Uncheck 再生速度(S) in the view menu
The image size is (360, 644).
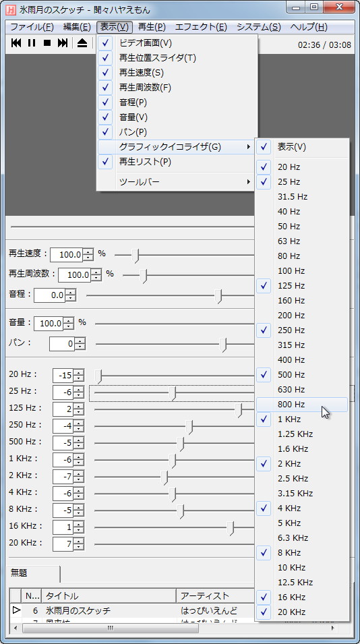tap(177, 73)
